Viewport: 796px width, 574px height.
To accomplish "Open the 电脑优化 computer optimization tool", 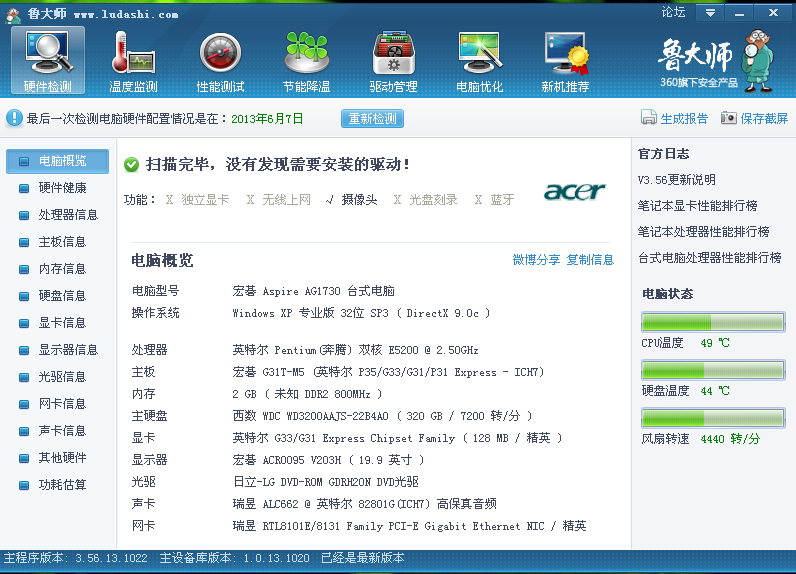I will point(480,60).
